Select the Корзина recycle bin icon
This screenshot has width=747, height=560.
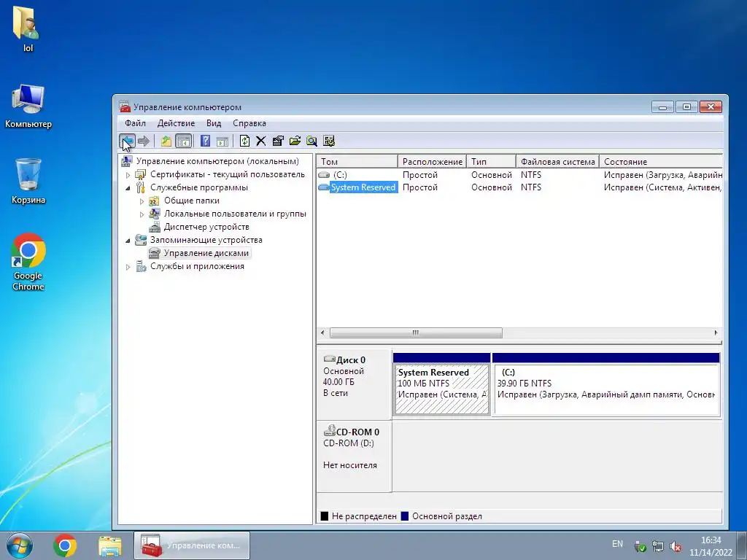[x=28, y=182]
